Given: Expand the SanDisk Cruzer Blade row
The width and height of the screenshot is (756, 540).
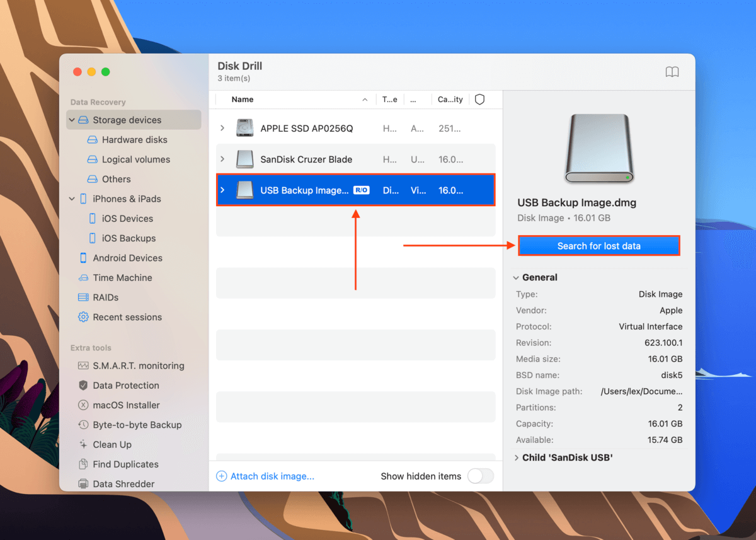Looking at the screenshot, I should coord(222,159).
